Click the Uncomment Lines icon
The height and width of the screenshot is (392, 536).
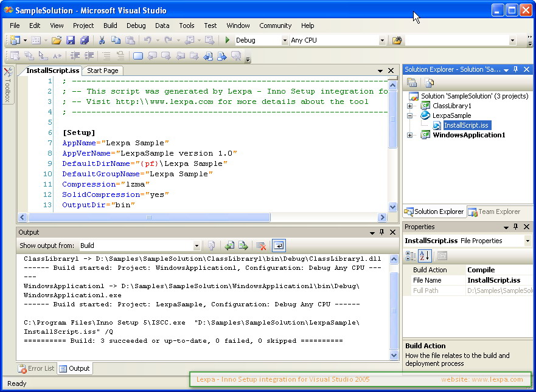point(120,55)
